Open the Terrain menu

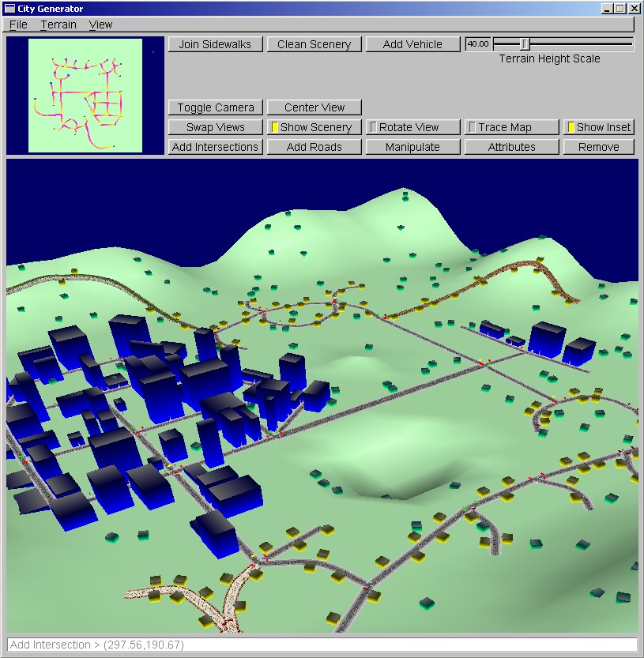tap(58, 24)
